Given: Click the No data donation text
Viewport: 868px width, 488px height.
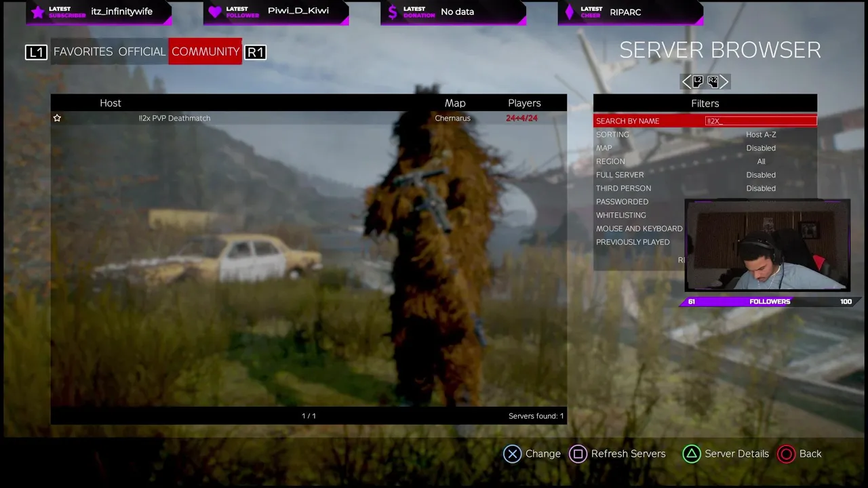Looking at the screenshot, I should [457, 12].
